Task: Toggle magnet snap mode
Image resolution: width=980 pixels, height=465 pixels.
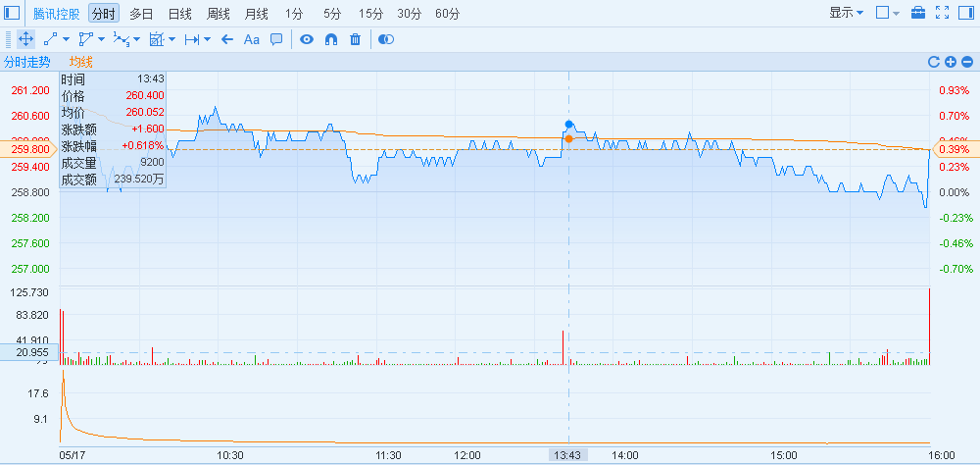Action: click(330, 39)
